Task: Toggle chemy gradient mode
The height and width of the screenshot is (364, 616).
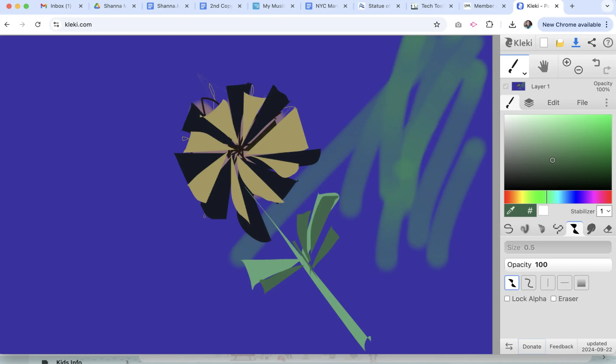Action: [581, 283]
